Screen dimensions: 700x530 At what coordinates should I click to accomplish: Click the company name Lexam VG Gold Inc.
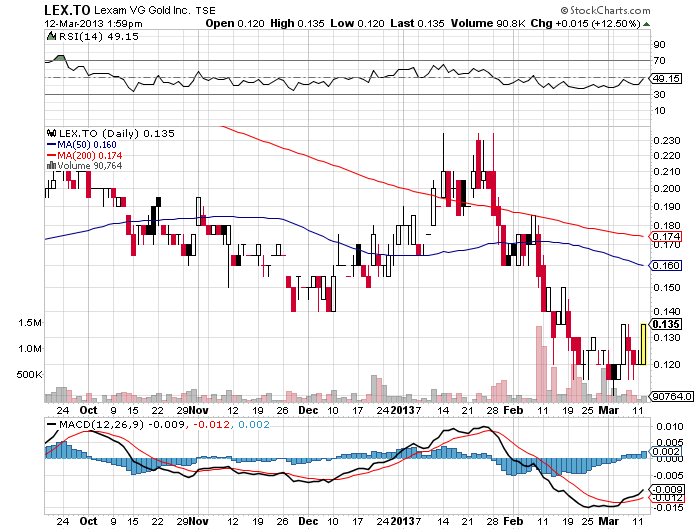pos(142,10)
